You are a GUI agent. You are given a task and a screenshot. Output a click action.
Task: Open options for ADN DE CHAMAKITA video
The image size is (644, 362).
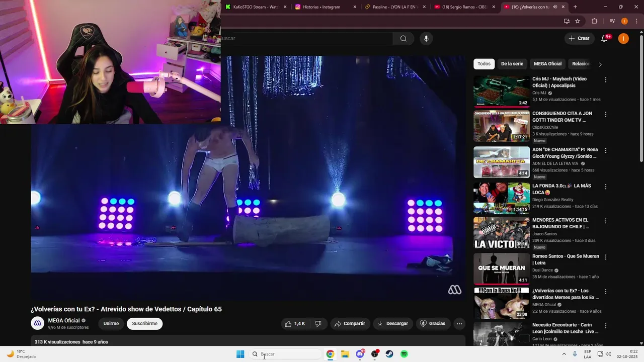coord(606,150)
